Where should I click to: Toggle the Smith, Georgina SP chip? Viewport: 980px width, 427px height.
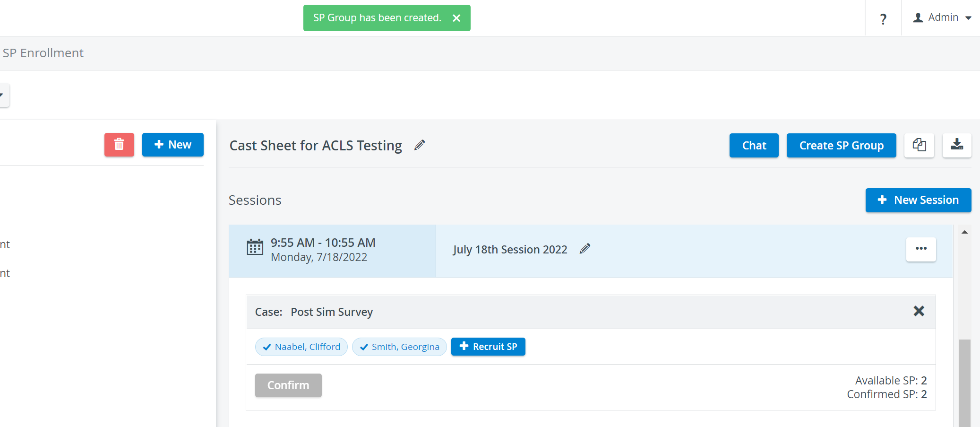(399, 347)
